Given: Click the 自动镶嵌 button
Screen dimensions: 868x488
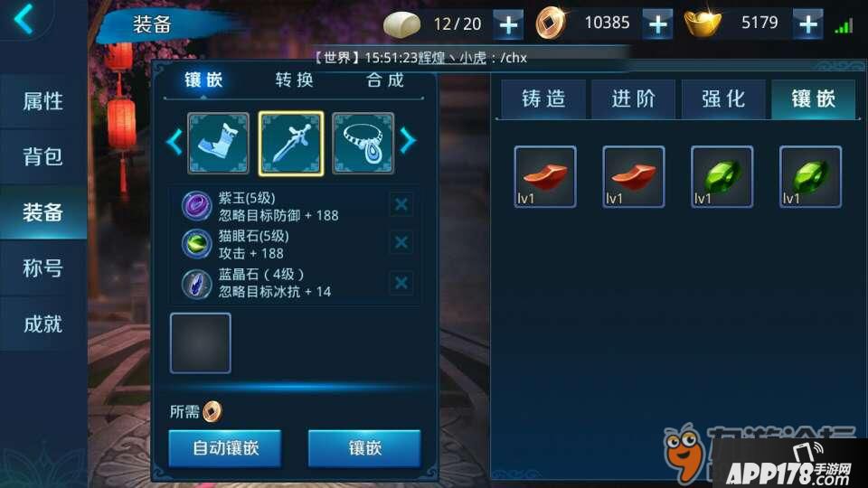Looking at the screenshot, I should [225, 448].
